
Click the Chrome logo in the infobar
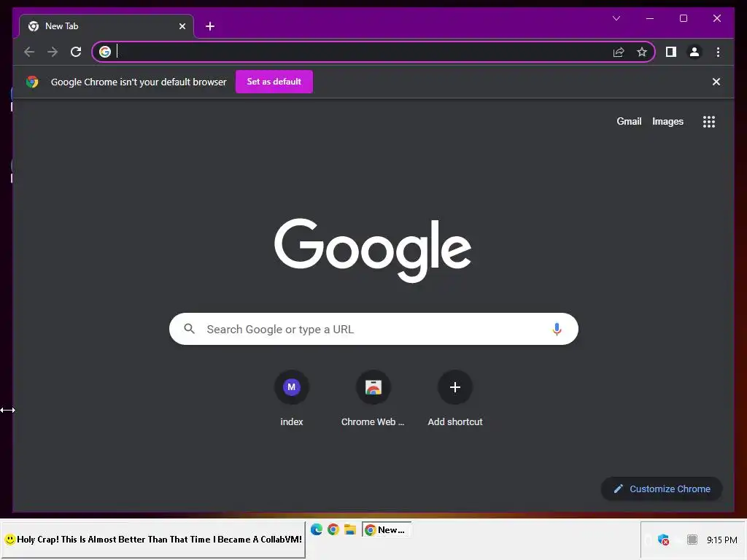(32, 82)
